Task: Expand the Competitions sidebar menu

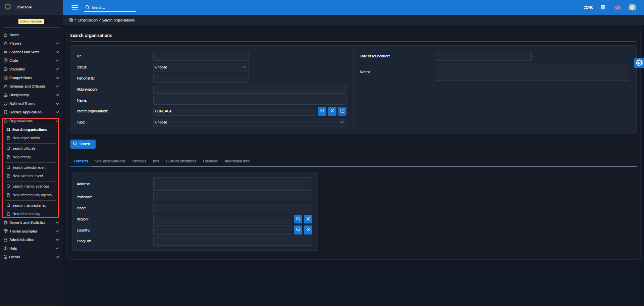Action: (31, 78)
